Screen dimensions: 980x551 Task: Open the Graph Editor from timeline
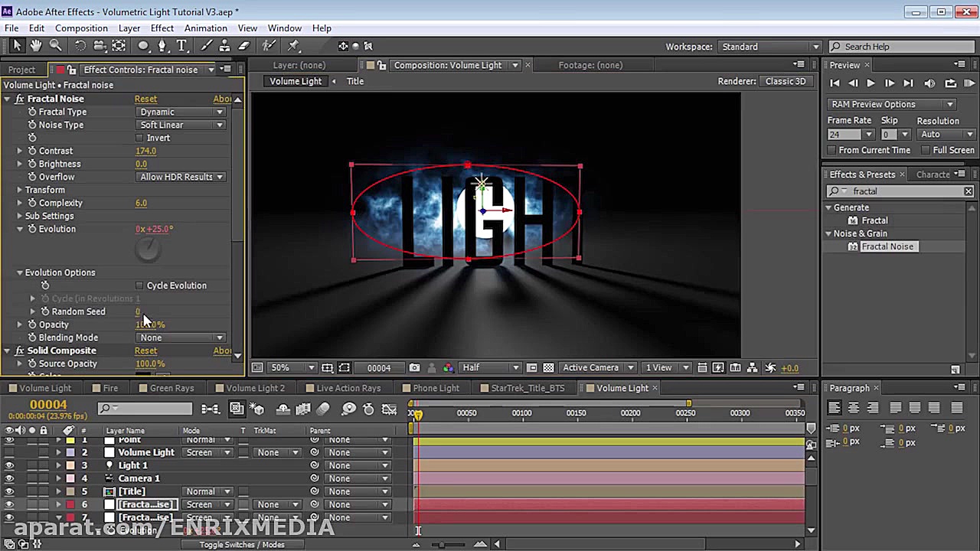(x=390, y=409)
